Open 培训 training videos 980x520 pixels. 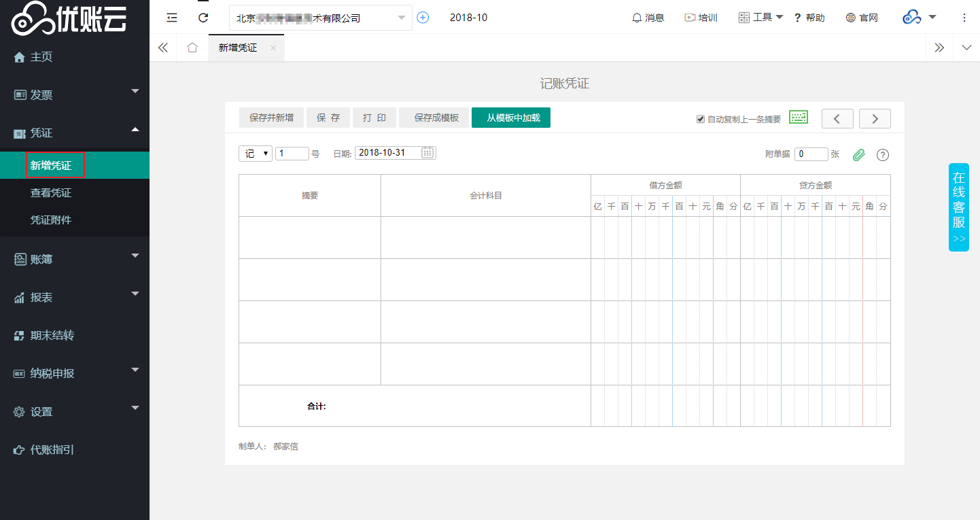(x=701, y=18)
